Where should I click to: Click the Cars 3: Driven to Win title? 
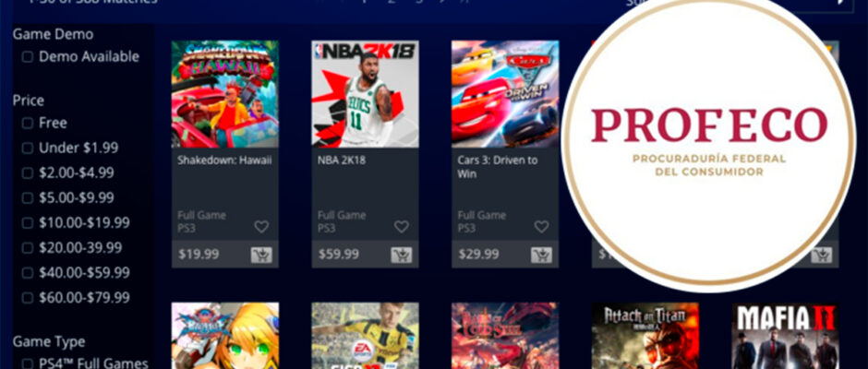(498, 167)
